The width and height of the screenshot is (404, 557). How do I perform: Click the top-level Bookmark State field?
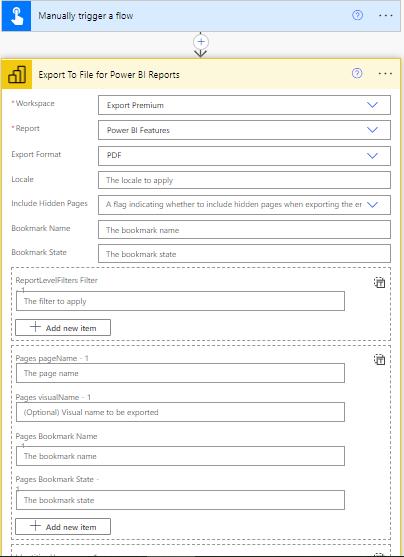[244, 254]
